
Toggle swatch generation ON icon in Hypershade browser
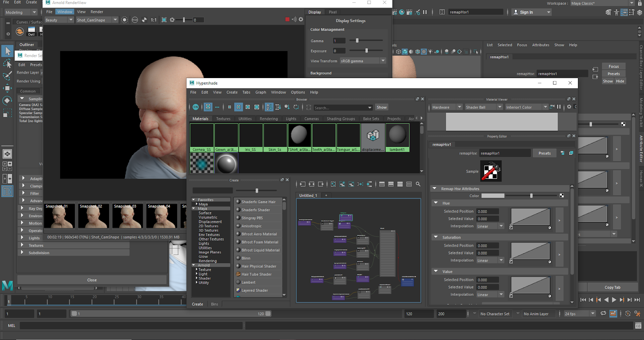pyautogui.click(x=196, y=107)
